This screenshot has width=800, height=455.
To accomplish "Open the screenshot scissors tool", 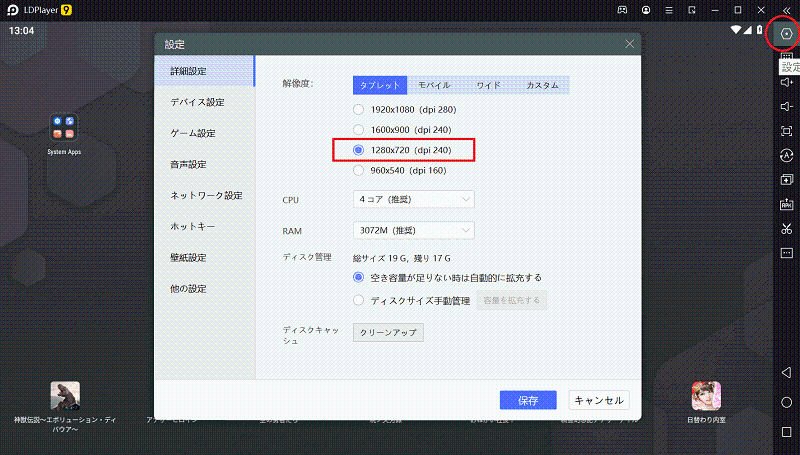I will [x=786, y=229].
